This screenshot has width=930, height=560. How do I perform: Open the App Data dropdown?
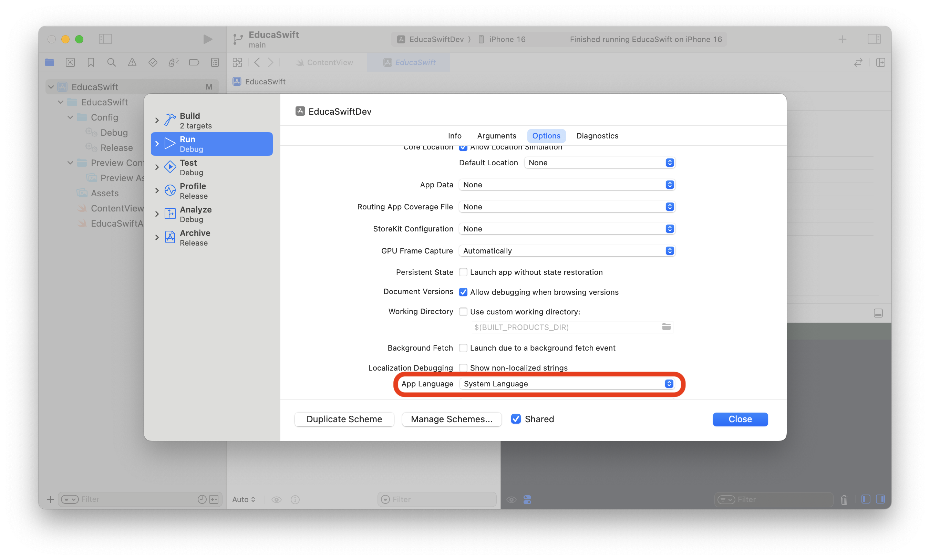point(567,185)
